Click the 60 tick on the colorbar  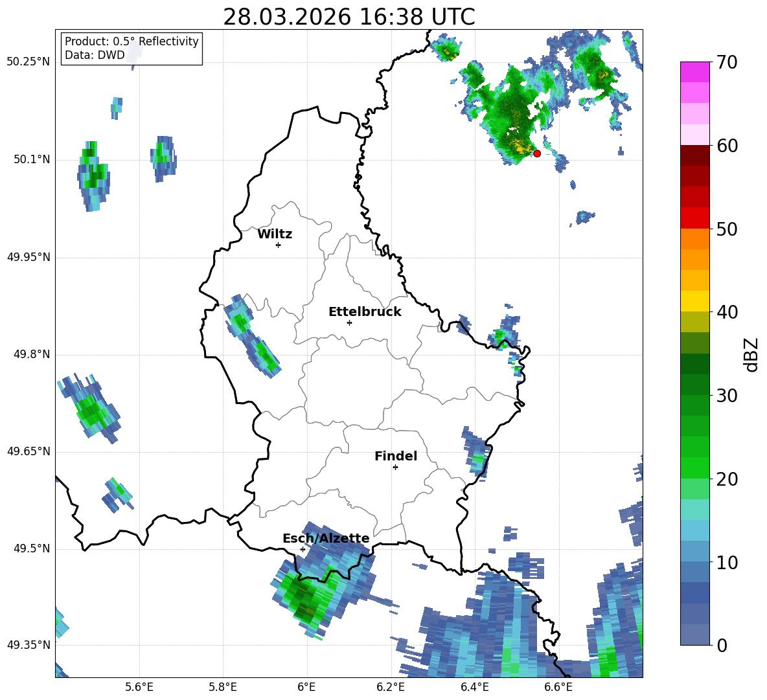pyautogui.click(x=726, y=146)
